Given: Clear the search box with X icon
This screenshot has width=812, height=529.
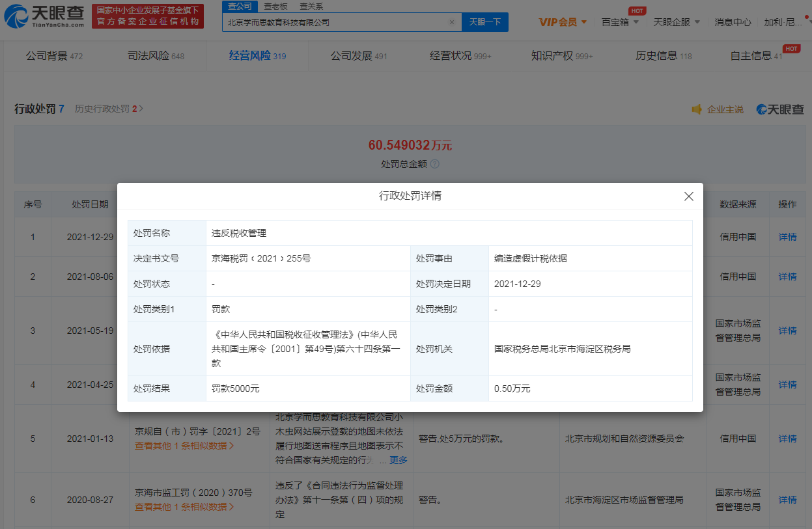Looking at the screenshot, I should (x=452, y=22).
